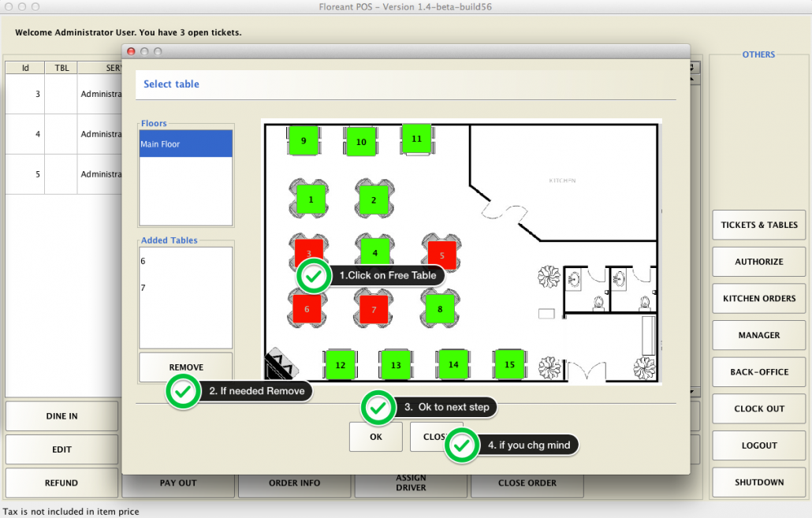812x518 pixels.
Task: Select ticket row with Id 3
Action: 64,94
